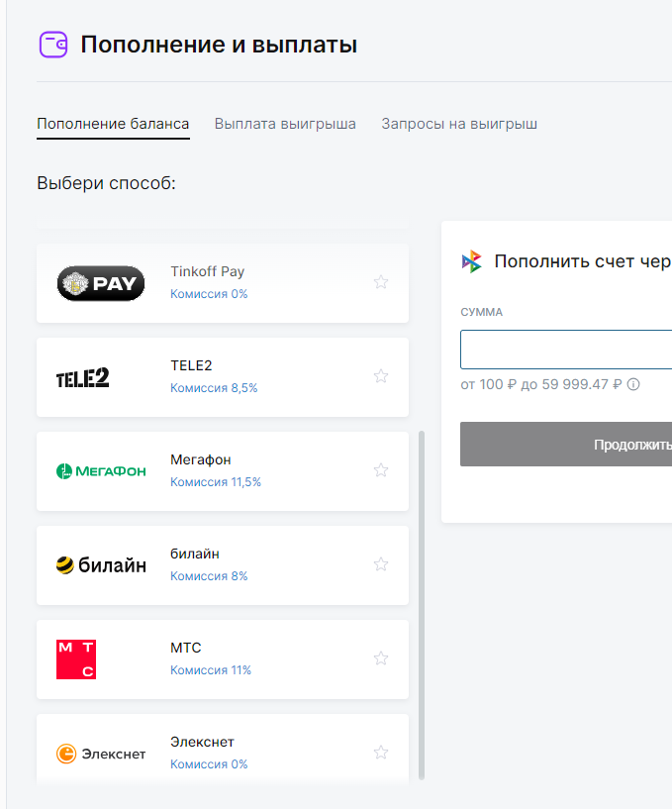Click the info icon beside amount limits
672x809 pixels.
click(633, 384)
